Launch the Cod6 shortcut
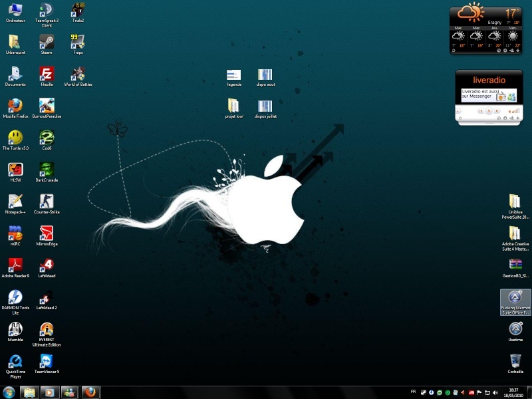Viewport: 532px width, 399px height. pyautogui.click(x=47, y=140)
